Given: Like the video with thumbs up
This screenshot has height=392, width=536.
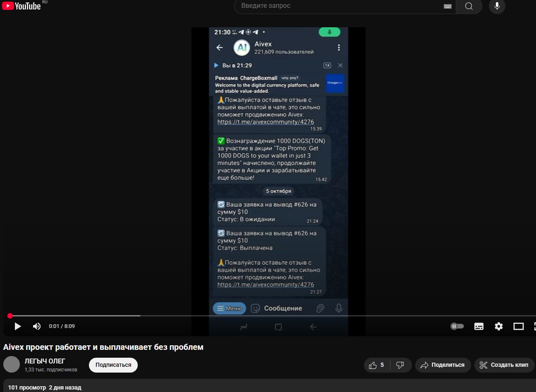Looking at the screenshot, I should [377, 365].
